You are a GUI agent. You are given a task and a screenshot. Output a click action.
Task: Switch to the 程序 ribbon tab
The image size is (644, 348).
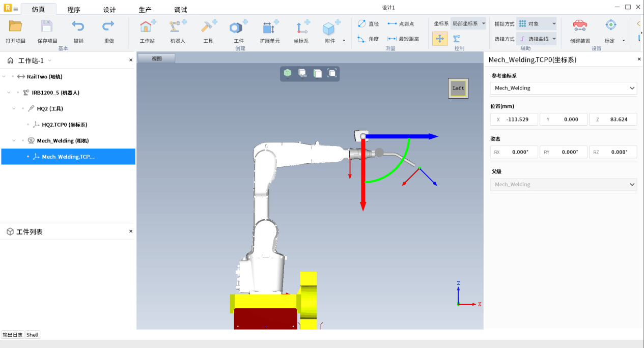pos(74,10)
